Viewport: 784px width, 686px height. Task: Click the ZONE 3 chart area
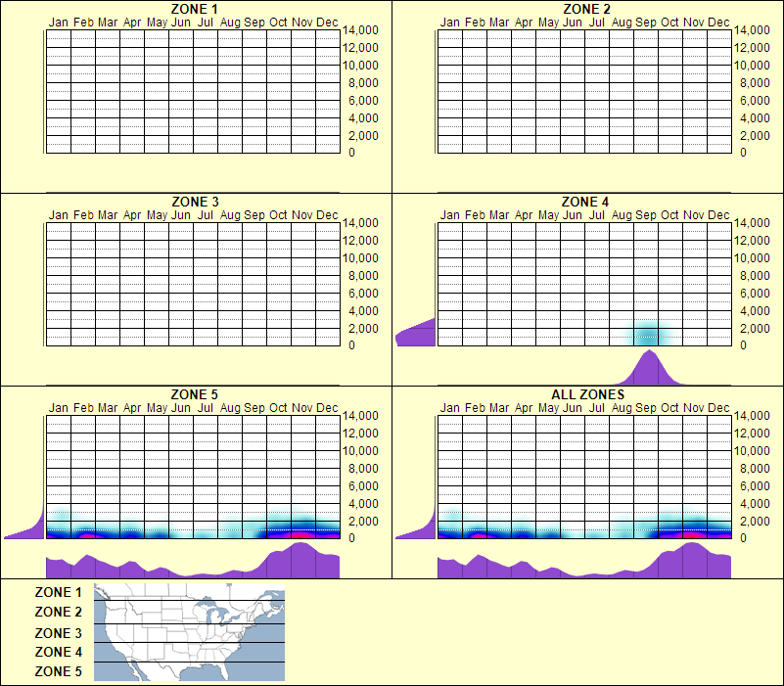(191, 284)
